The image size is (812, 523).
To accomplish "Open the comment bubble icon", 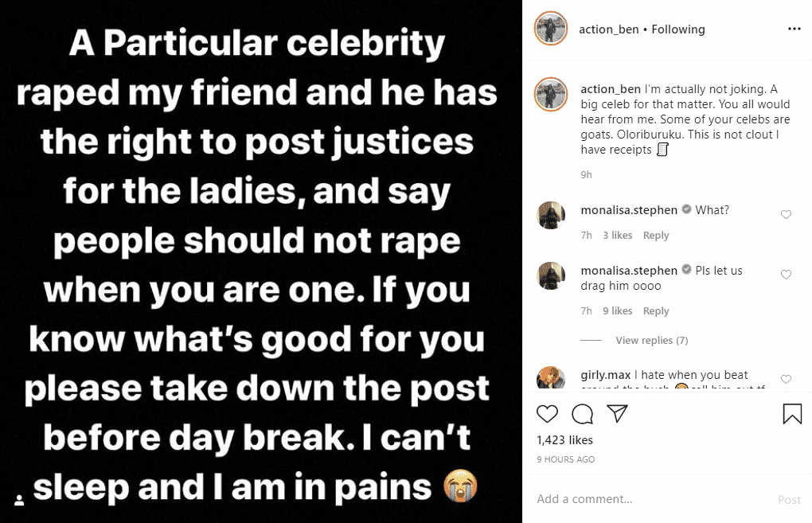I will point(582,414).
